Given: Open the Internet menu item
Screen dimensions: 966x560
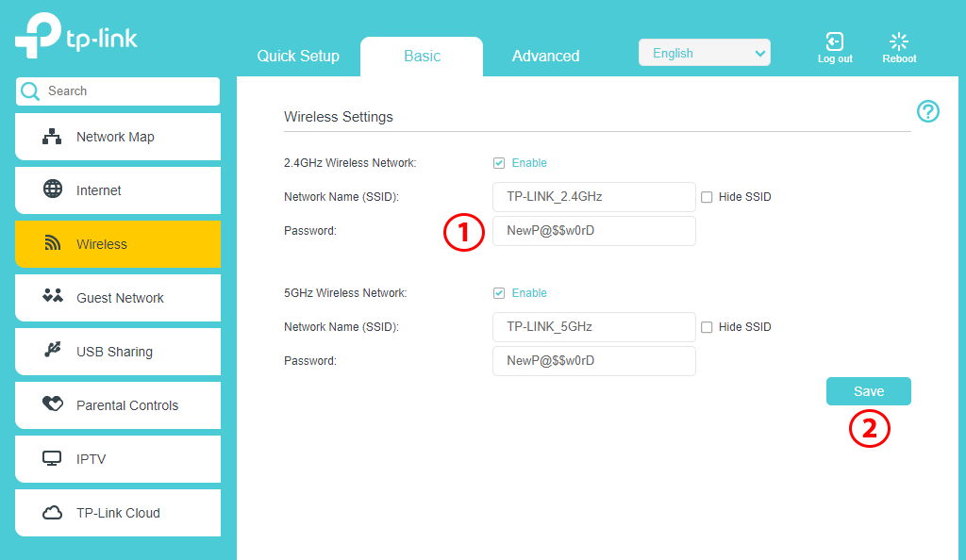Looking at the screenshot, I should point(118,190).
